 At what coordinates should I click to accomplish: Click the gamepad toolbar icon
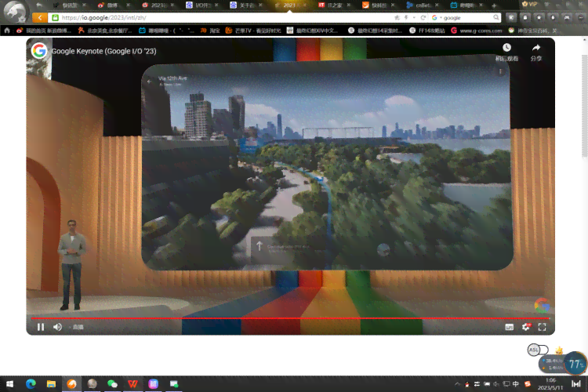(567, 17)
